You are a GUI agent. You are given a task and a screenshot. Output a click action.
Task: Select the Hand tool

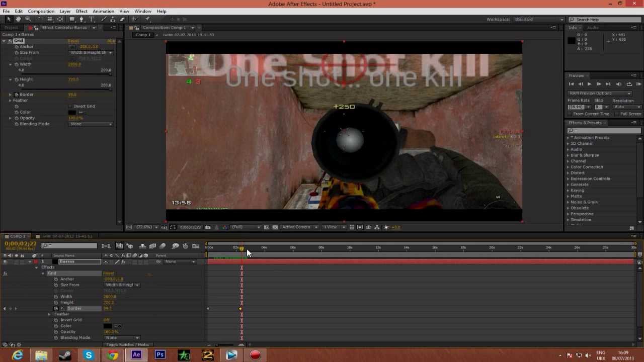pyautogui.click(x=18, y=19)
